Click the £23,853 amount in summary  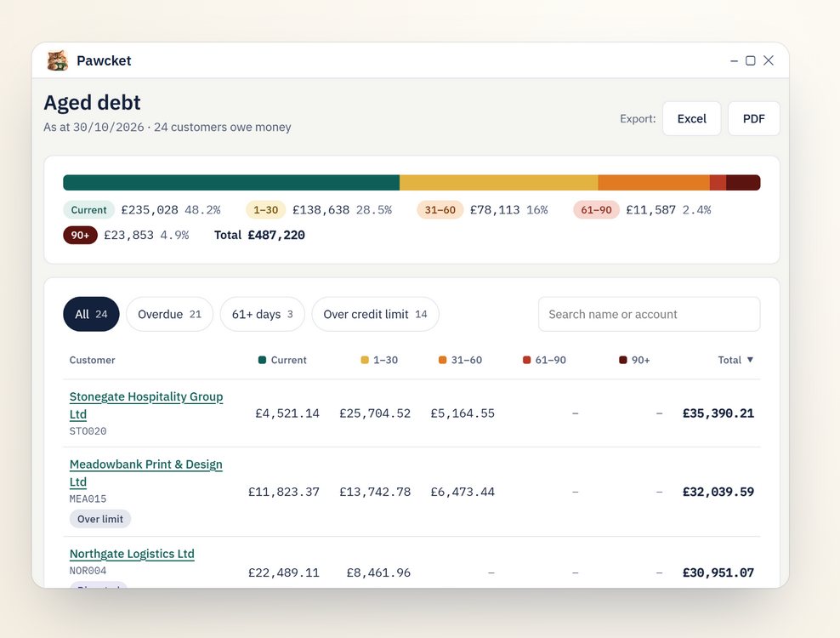(x=128, y=235)
